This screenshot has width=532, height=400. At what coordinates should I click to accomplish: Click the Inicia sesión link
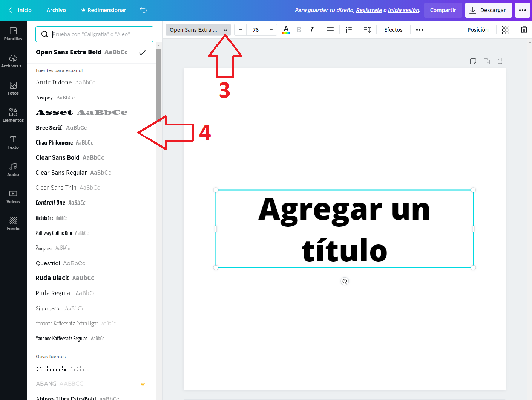403,10
